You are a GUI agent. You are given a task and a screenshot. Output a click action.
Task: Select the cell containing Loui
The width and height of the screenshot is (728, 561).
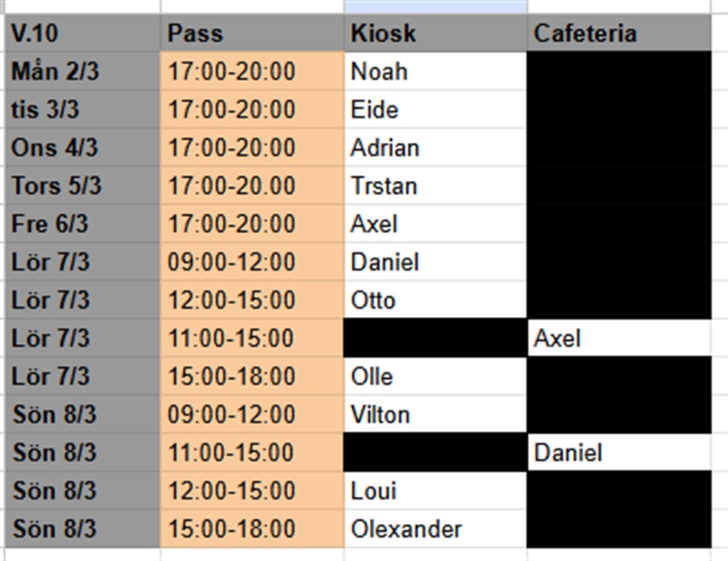(x=435, y=490)
